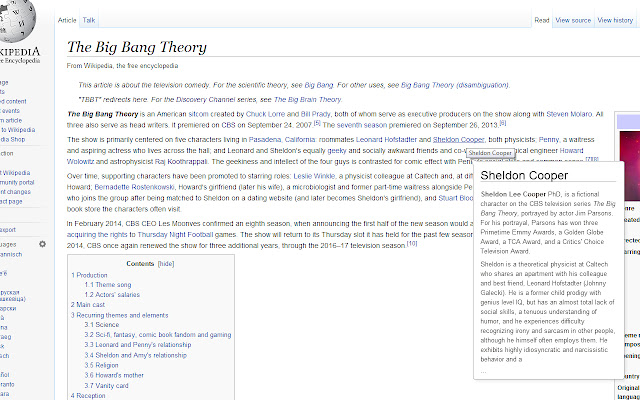Open the Bernadette Rostenkowski link
The width and height of the screenshot is (640, 400).
tap(131, 187)
